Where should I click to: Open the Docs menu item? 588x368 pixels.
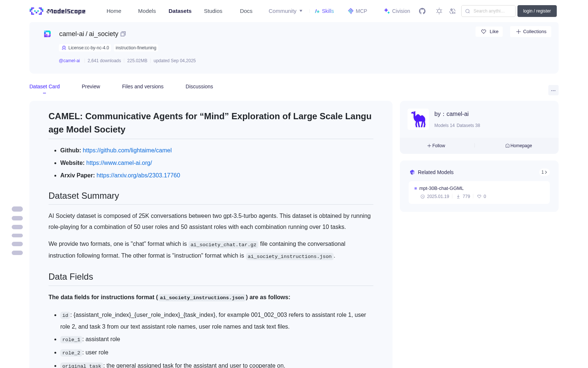point(246,11)
